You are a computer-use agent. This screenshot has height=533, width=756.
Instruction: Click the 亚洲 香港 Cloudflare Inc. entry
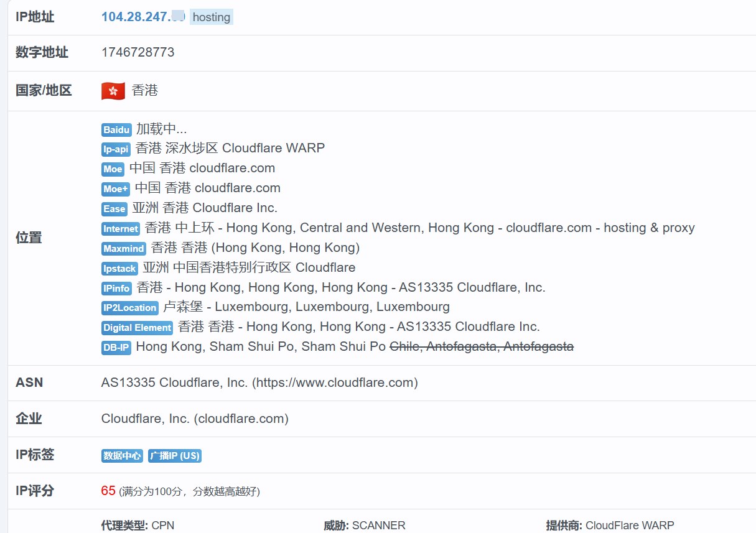pyautogui.click(x=205, y=208)
